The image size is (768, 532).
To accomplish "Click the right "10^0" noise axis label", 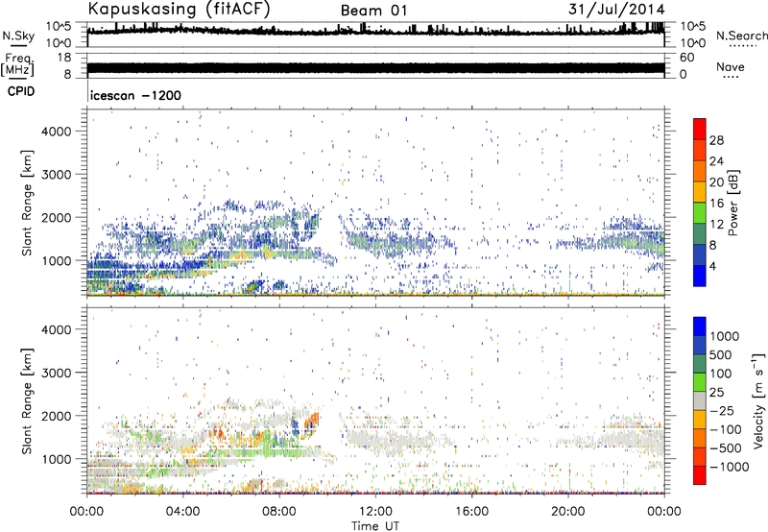I will (693, 43).
